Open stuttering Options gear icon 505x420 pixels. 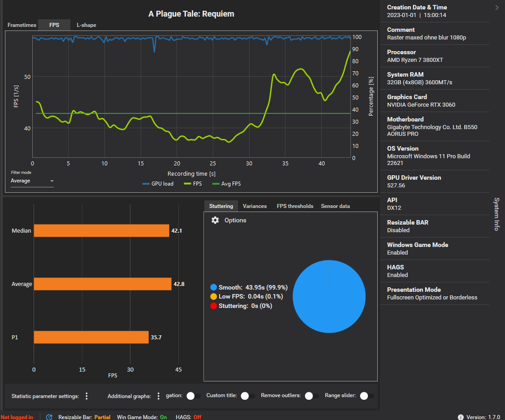(215, 220)
